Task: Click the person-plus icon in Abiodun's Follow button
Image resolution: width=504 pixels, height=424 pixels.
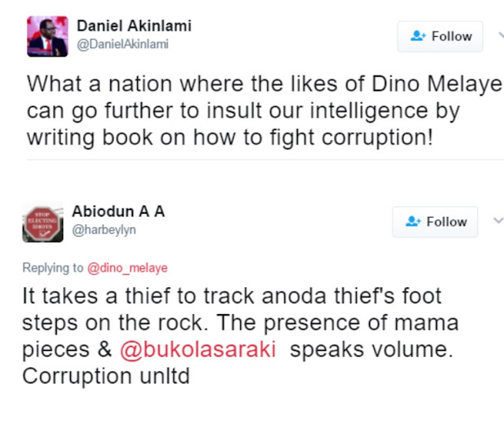Action: tap(413, 222)
